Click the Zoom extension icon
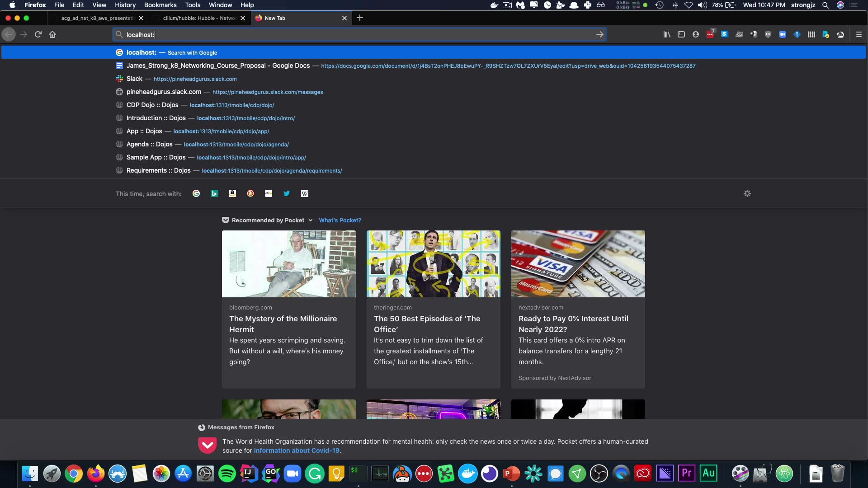Screen dimensions: 868x488 (782, 34)
